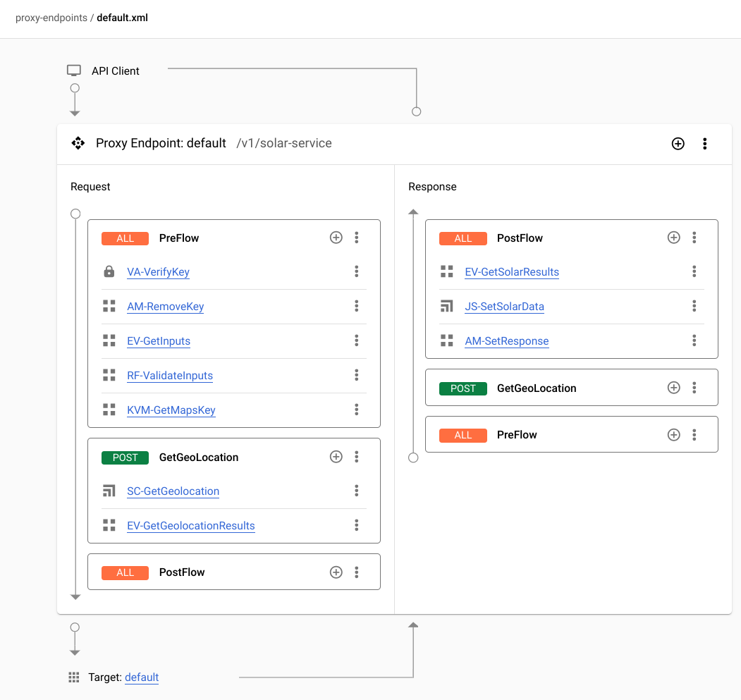The height and width of the screenshot is (700, 741).
Task: Click the JavaScript icon beside JS-SetSolarData
Action: (x=446, y=306)
